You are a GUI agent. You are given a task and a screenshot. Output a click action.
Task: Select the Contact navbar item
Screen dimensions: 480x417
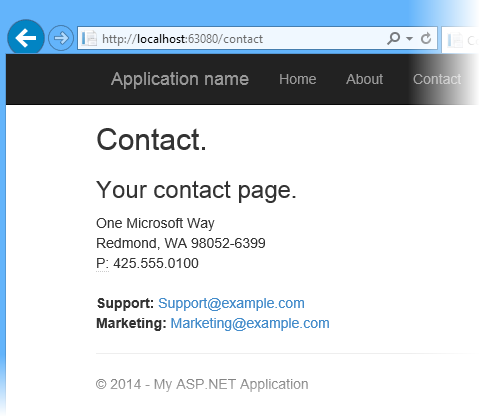click(437, 79)
